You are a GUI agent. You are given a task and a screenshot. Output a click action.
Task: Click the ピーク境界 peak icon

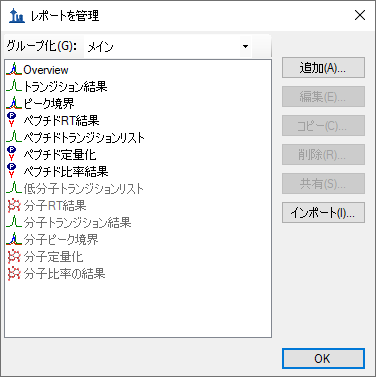[x=13, y=103]
